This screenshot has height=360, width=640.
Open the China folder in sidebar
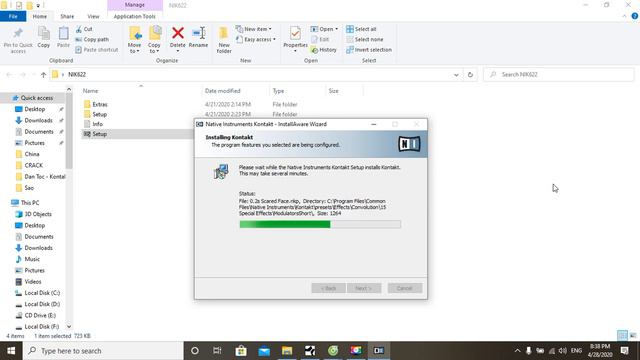32,154
